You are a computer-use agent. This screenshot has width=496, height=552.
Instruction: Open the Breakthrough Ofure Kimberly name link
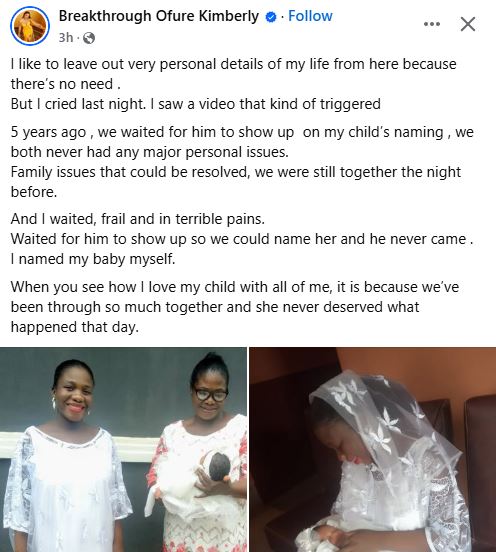coord(159,16)
